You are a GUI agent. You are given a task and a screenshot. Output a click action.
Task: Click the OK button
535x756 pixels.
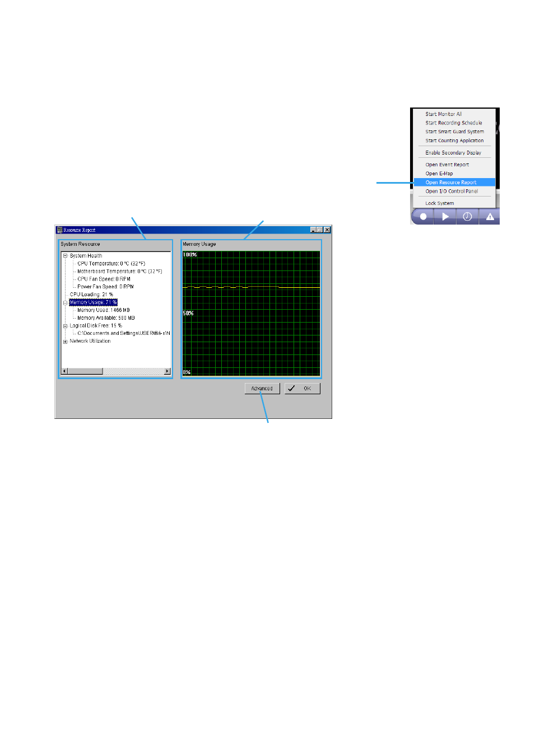pos(303,389)
